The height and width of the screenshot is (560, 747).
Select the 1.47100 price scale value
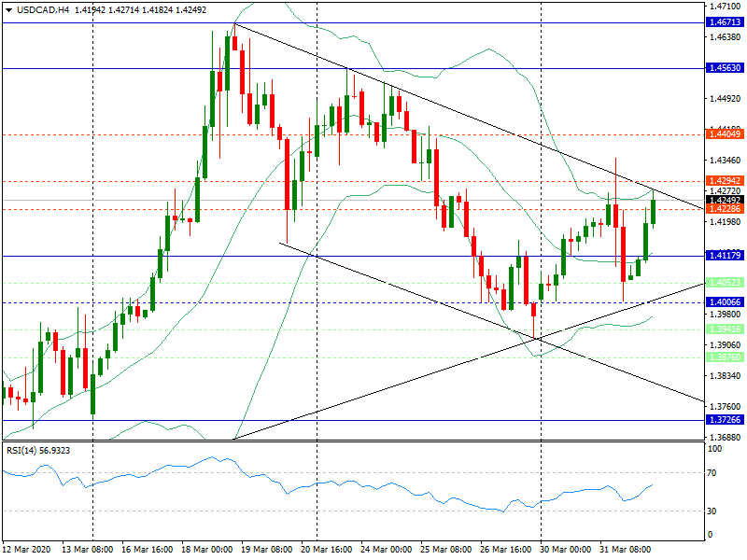726,7
